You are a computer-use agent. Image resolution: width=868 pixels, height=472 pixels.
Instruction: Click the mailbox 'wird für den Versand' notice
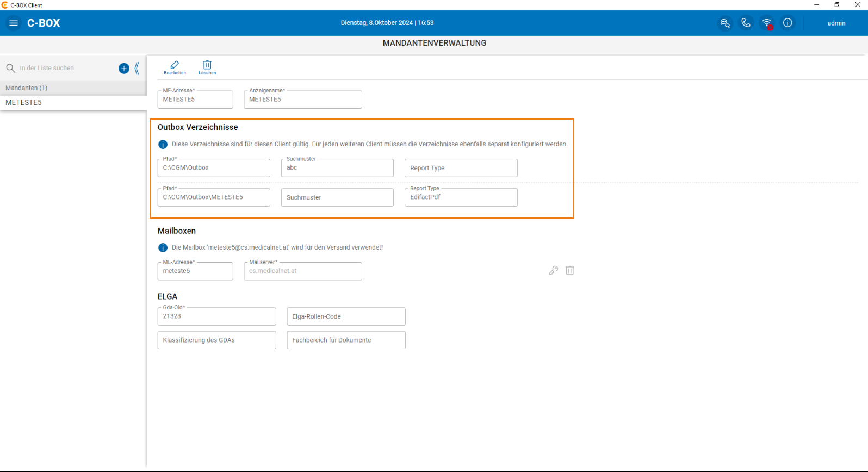277,247
